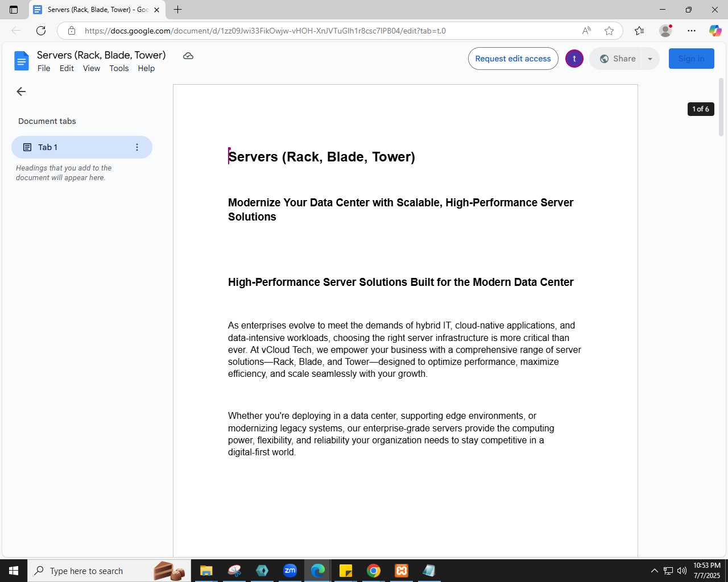This screenshot has height=582, width=728.
Task: Click the 'Document tabs' label
Action: click(x=47, y=121)
